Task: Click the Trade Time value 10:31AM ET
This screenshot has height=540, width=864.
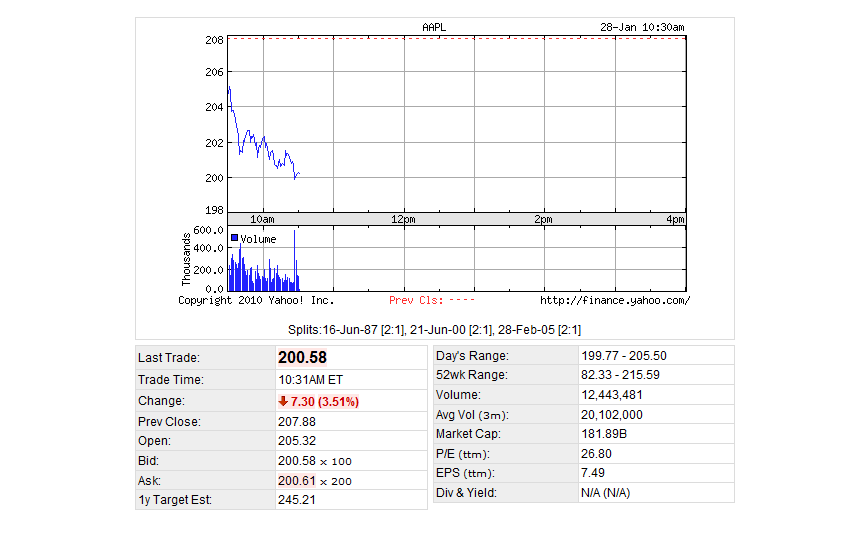Action: [x=310, y=380]
